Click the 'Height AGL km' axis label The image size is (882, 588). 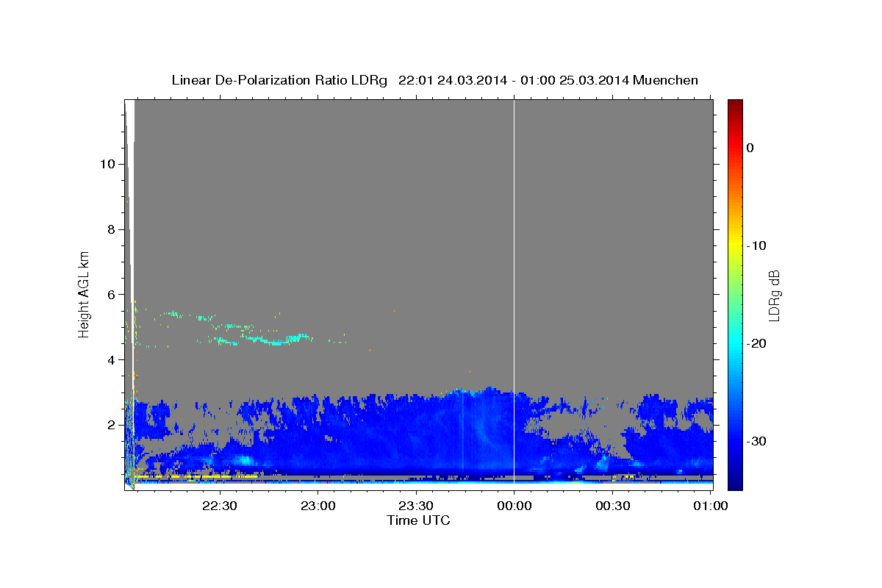(85, 294)
